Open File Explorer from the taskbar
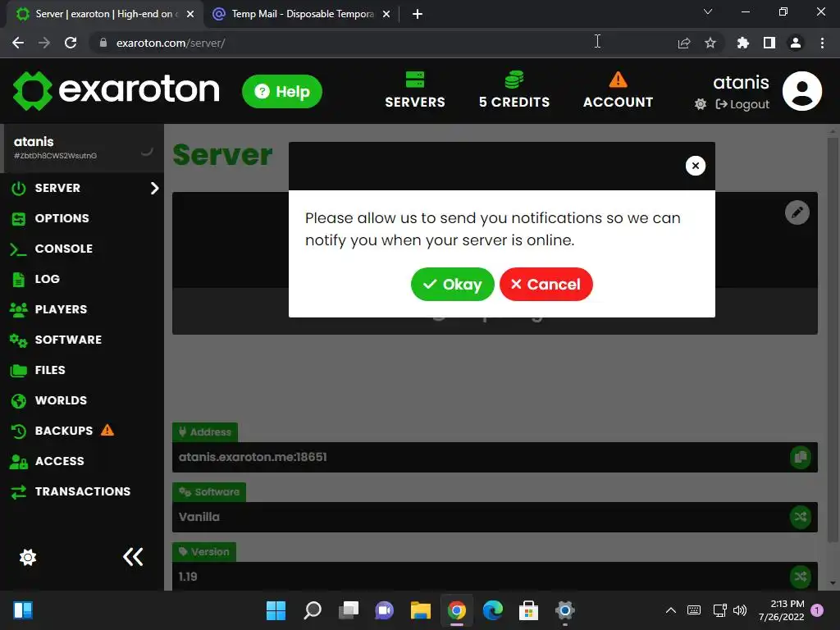This screenshot has height=630, width=840. pyautogui.click(x=421, y=610)
